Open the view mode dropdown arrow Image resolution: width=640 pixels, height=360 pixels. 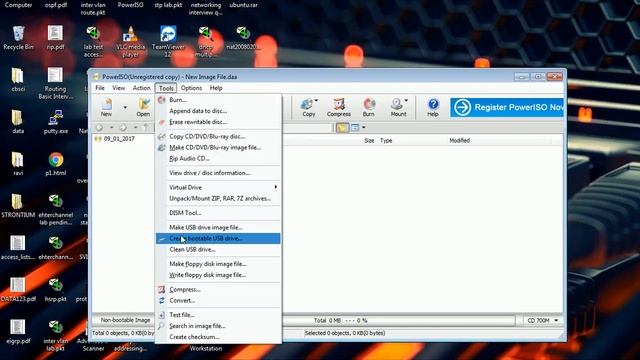(x=364, y=128)
